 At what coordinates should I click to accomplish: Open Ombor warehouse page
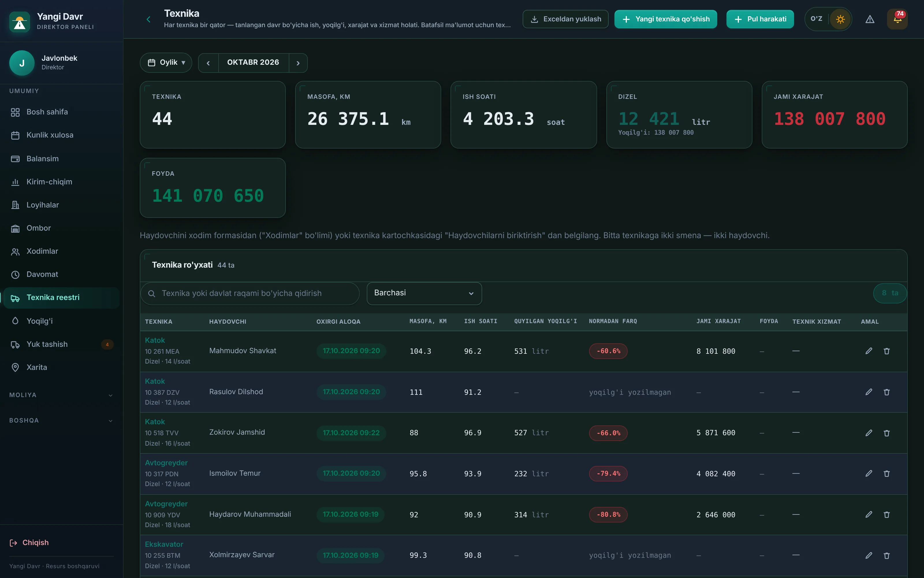(62, 228)
